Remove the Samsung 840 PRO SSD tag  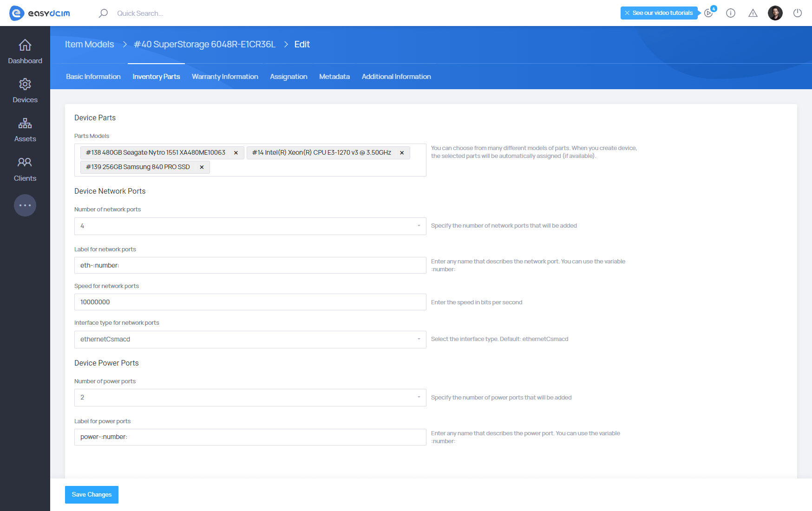point(202,167)
